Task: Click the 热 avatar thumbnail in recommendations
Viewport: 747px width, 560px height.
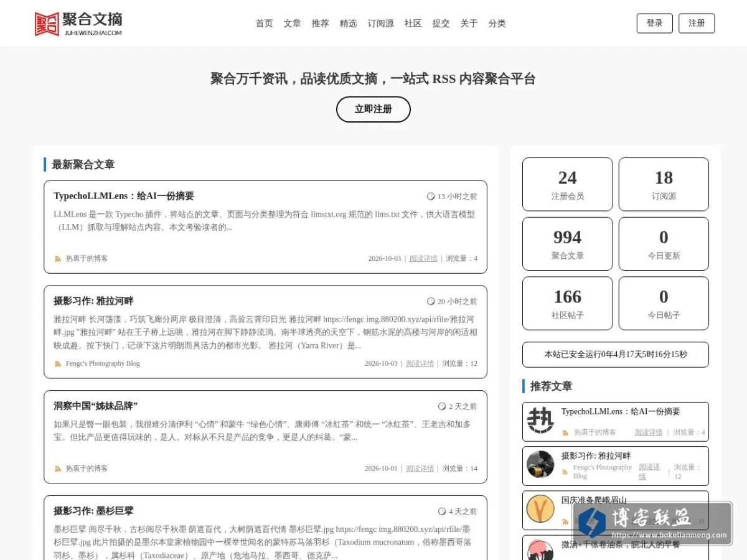Action: [x=540, y=420]
